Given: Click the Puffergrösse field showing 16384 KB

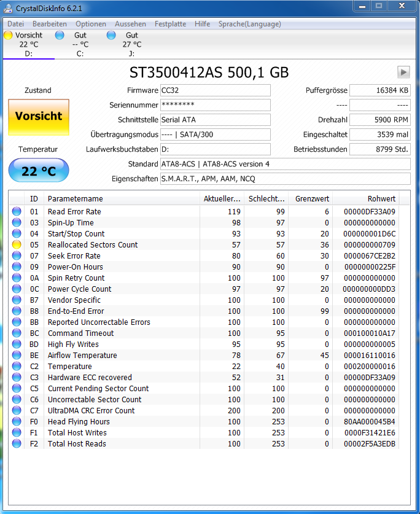Looking at the screenshot, I should [x=380, y=90].
